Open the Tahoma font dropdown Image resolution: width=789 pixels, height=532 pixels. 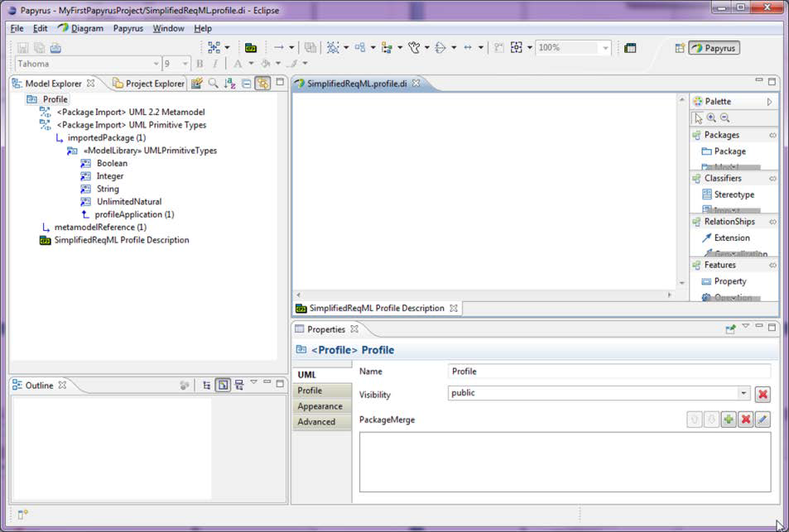156,64
